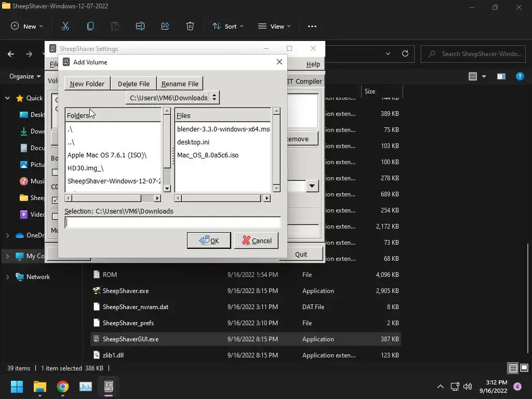Select the blender-3.3.0-windows-x64 file

(x=223, y=129)
